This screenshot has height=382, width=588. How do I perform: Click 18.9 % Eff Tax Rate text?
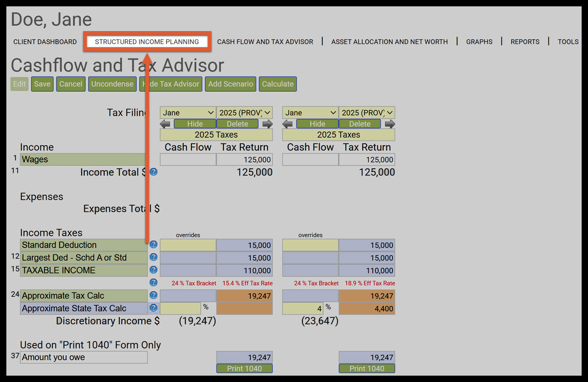[x=370, y=283]
